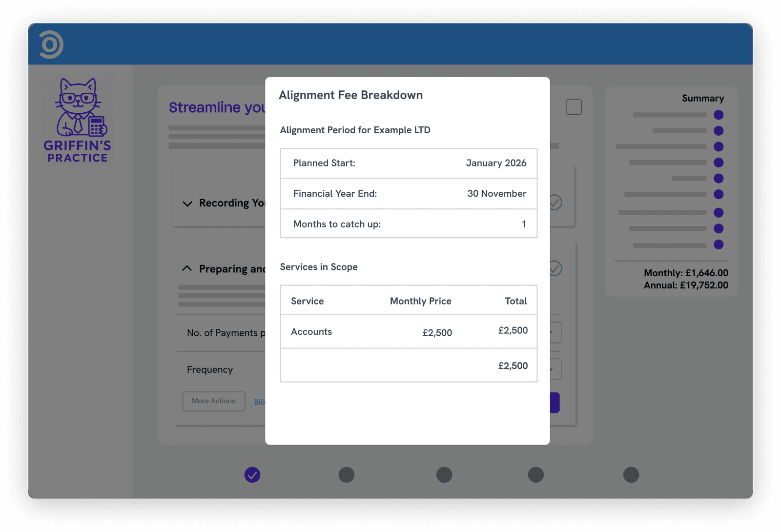
Task: Open the More Actions button
Action: pos(214,401)
